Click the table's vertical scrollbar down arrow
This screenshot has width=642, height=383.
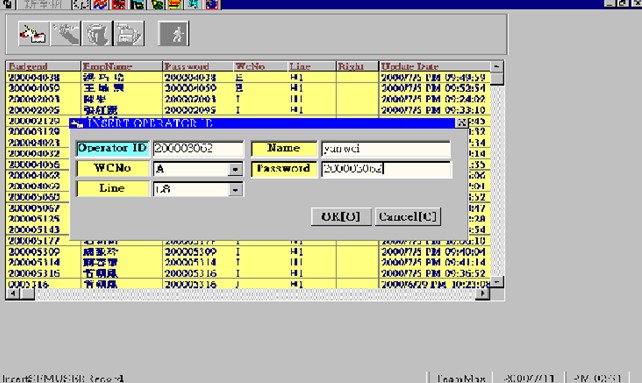pos(497,282)
